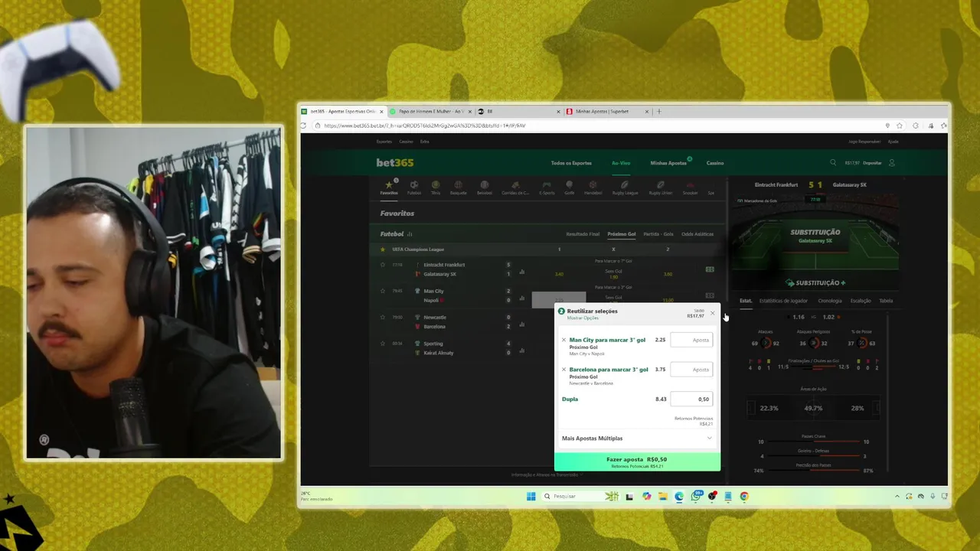Switch to Próximo Gol market tab

coord(622,234)
